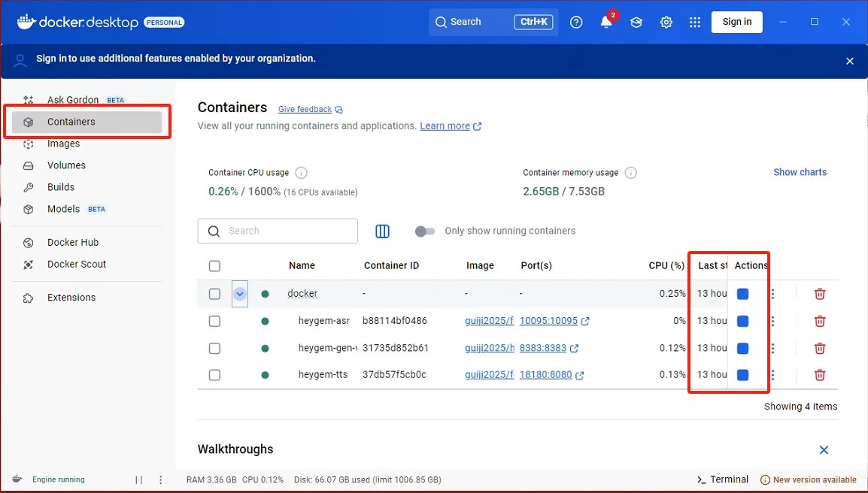
Task: Check the docker group checkbox
Action: (215, 294)
